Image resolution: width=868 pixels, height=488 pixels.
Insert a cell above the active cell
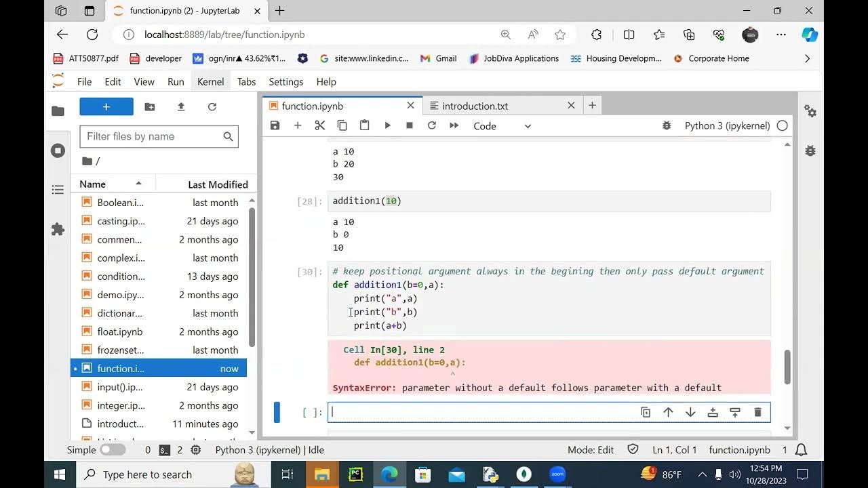713,412
